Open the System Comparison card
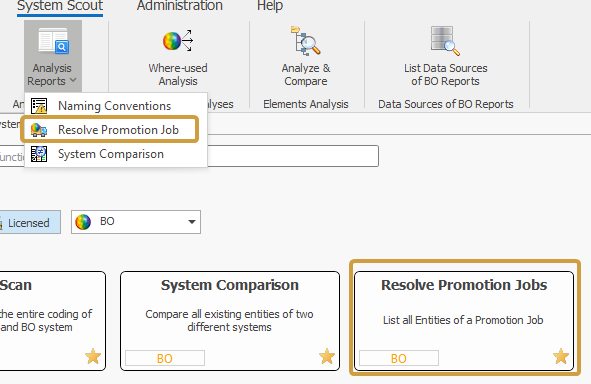 pos(230,321)
